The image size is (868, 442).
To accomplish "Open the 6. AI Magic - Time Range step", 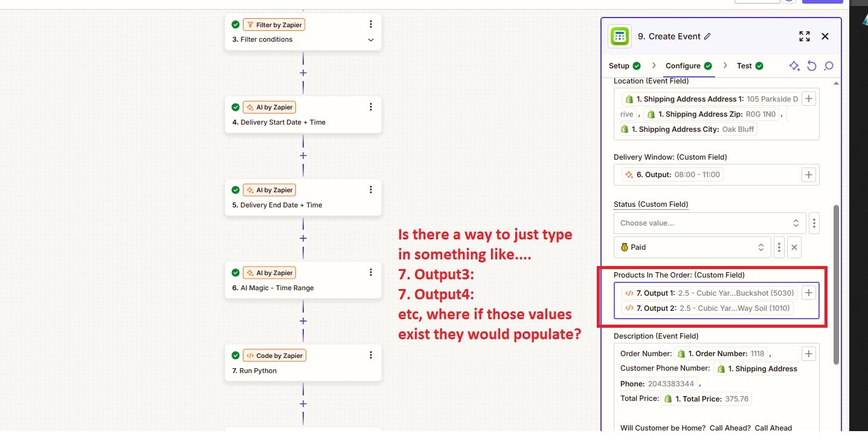I will 303,280.
